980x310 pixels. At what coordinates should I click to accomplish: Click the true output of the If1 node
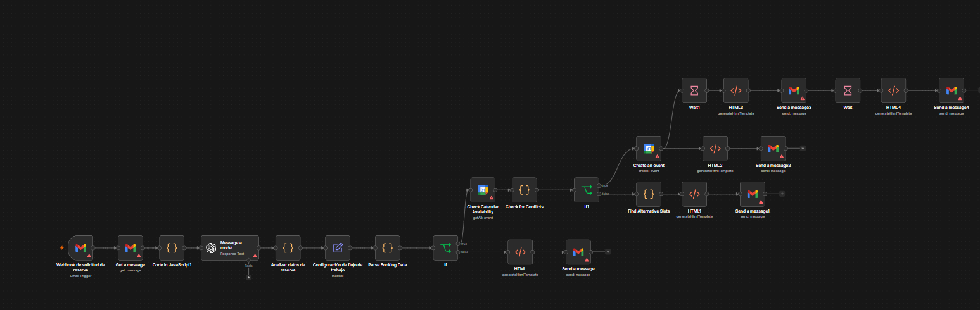pos(599,185)
